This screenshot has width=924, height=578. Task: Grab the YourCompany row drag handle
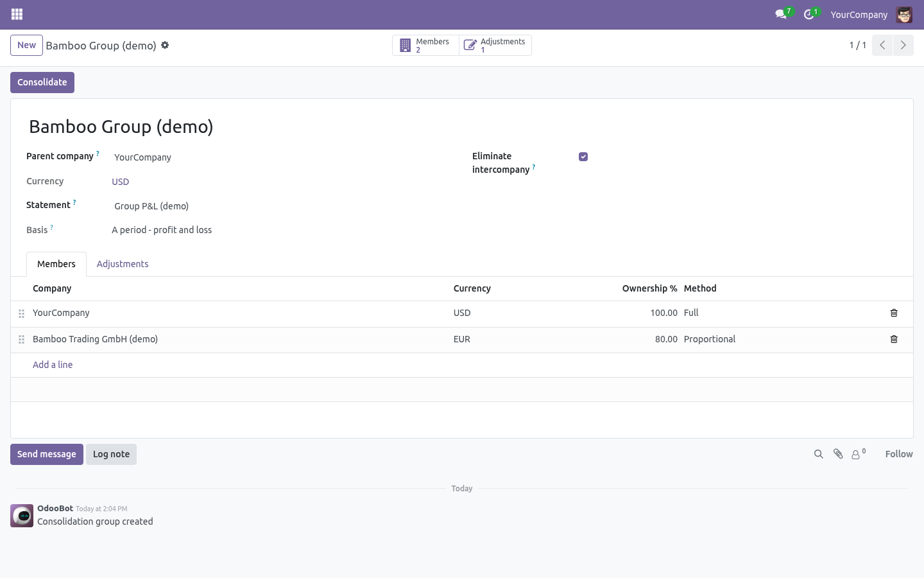tap(21, 313)
